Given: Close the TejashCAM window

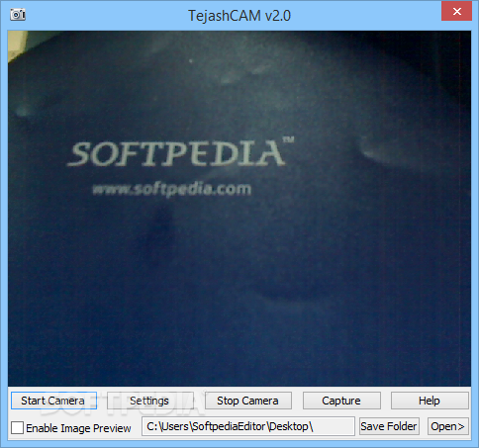Looking at the screenshot, I should click(x=457, y=11).
